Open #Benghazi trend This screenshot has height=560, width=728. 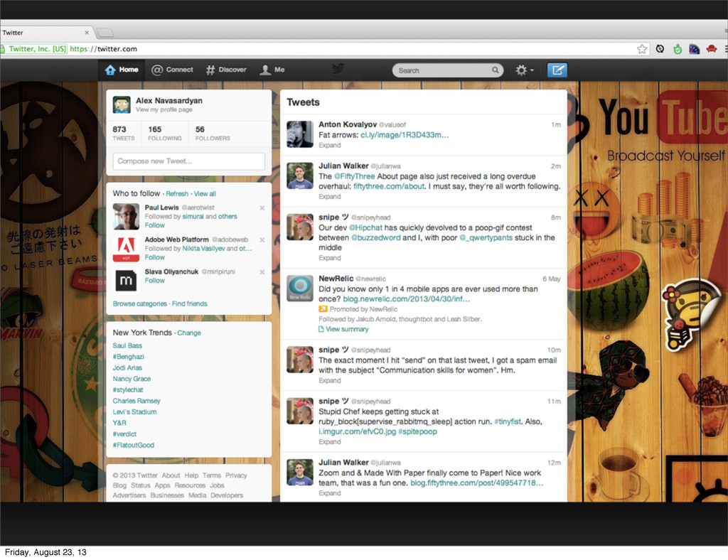[x=128, y=357]
